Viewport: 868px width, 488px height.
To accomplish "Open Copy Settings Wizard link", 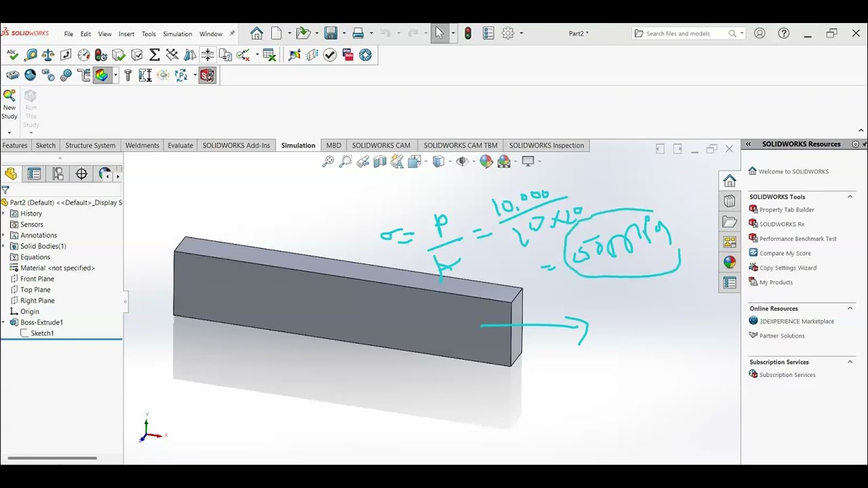I will [788, 268].
